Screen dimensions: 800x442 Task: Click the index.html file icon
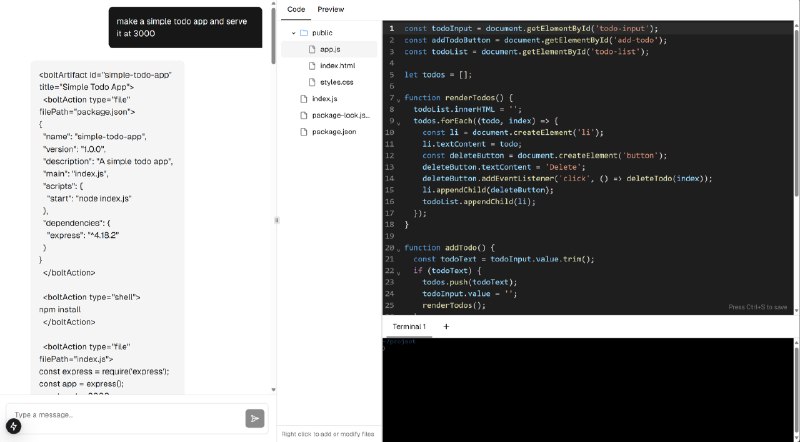tap(312, 65)
